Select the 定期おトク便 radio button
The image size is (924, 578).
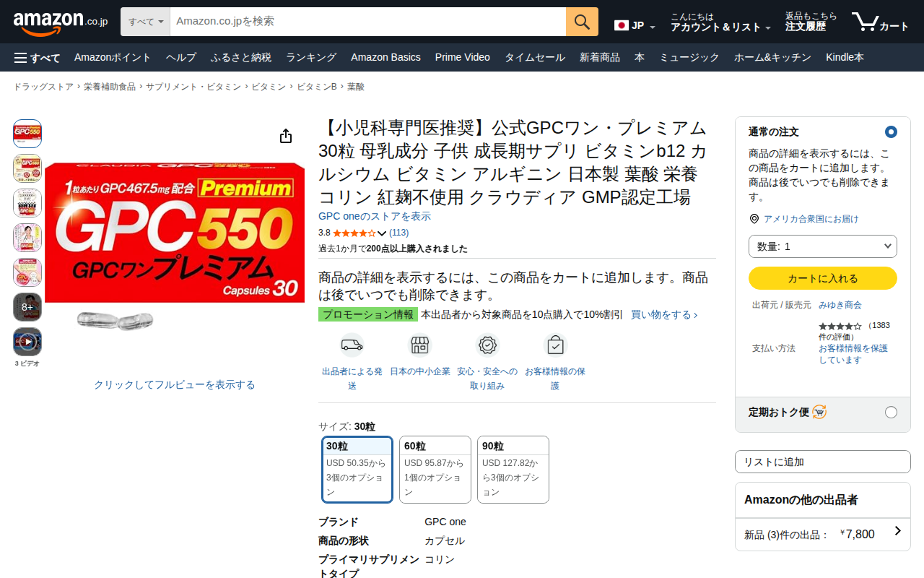coord(891,412)
